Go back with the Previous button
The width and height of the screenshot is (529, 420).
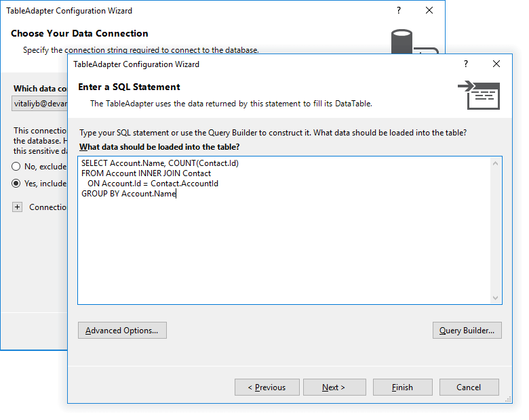(267, 387)
